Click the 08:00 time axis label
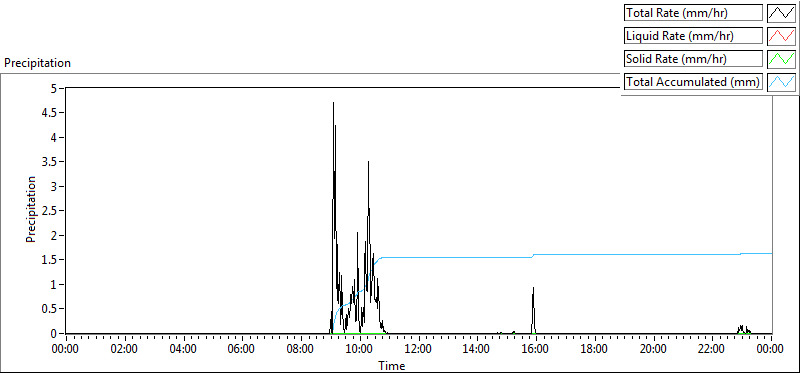 coord(301,349)
